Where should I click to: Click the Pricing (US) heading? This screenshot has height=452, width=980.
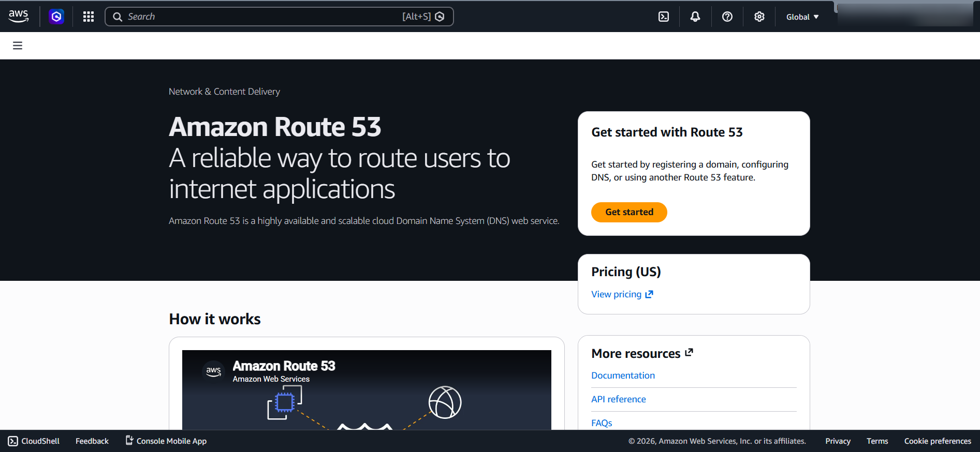pyautogui.click(x=626, y=272)
